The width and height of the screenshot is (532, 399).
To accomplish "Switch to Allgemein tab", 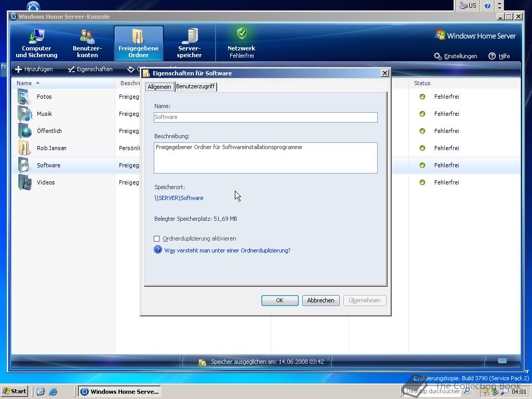I will [x=159, y=87].
